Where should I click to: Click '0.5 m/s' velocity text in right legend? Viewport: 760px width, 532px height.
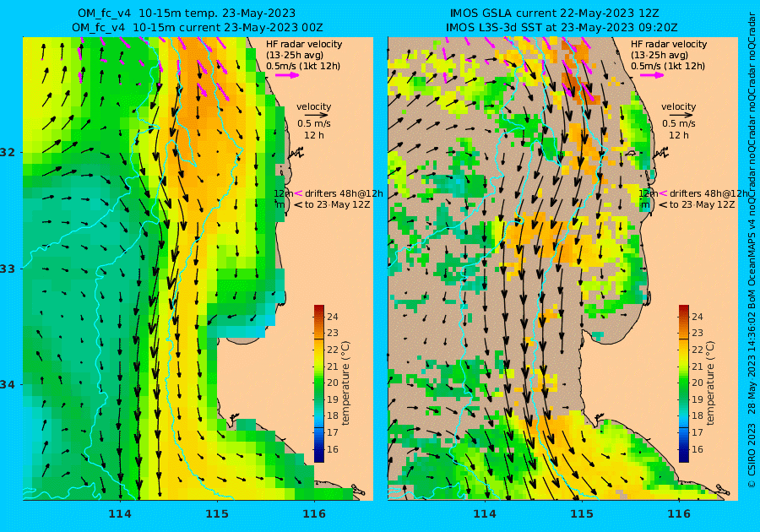(x=679, y=123)
